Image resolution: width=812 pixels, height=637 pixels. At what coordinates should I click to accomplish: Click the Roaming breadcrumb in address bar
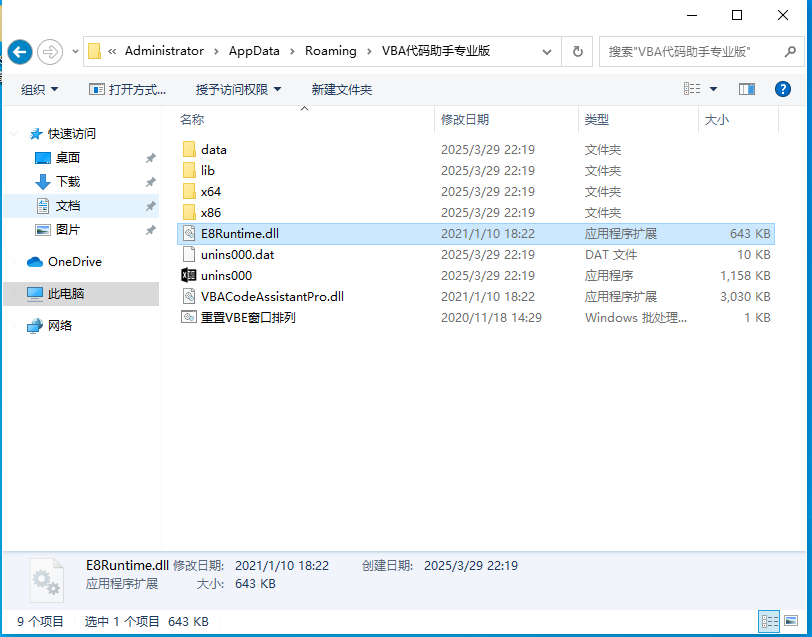[x=330, y=51]
